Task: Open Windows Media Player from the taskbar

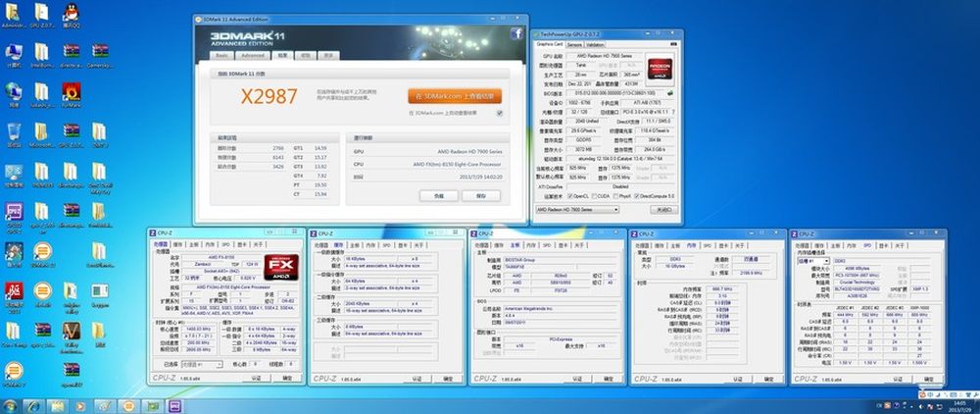Action: click(x=80, y=406)
